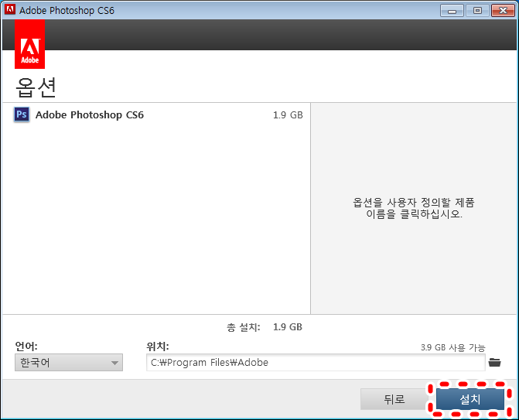This screenshot has width=519, height=420.
Task: Click the title bar Adobe app icon
Action: point(9,9)
